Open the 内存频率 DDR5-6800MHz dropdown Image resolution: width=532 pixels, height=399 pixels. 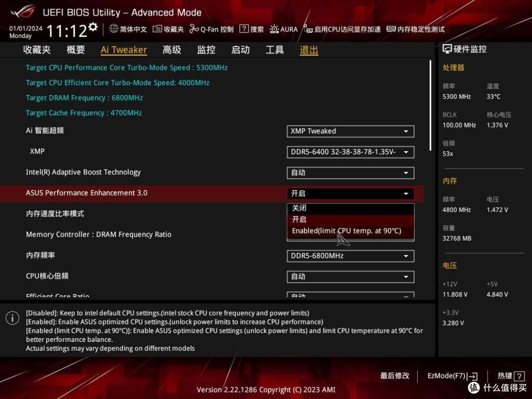[x=351, y=256]
